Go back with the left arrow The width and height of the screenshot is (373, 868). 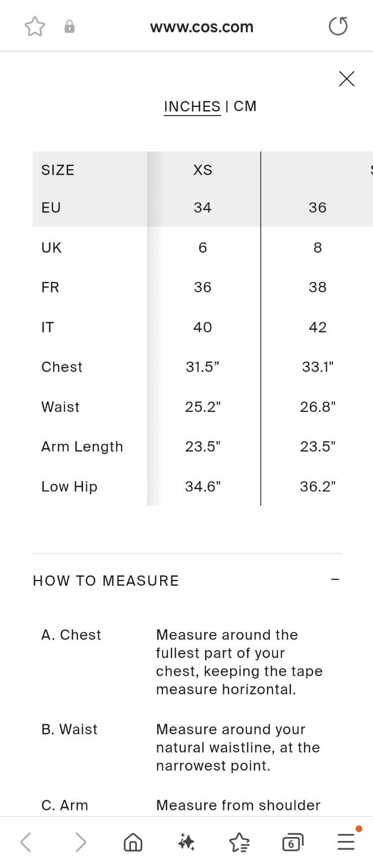coord(26,842)
